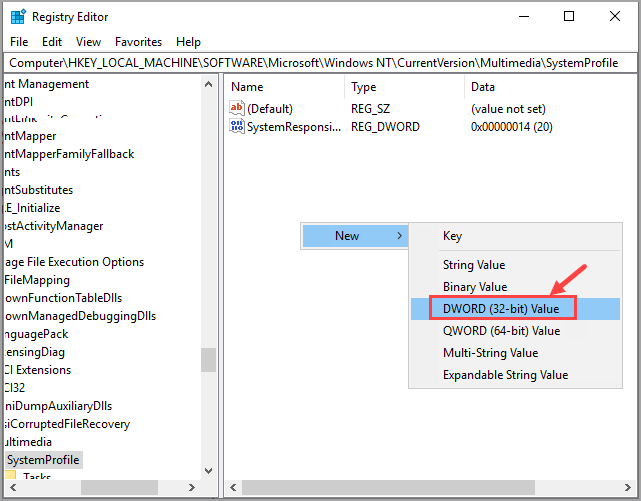Click the REG_DWORD type cell
Screen dimensions: 641x501
pyautogui.click(x=385, y=127)
